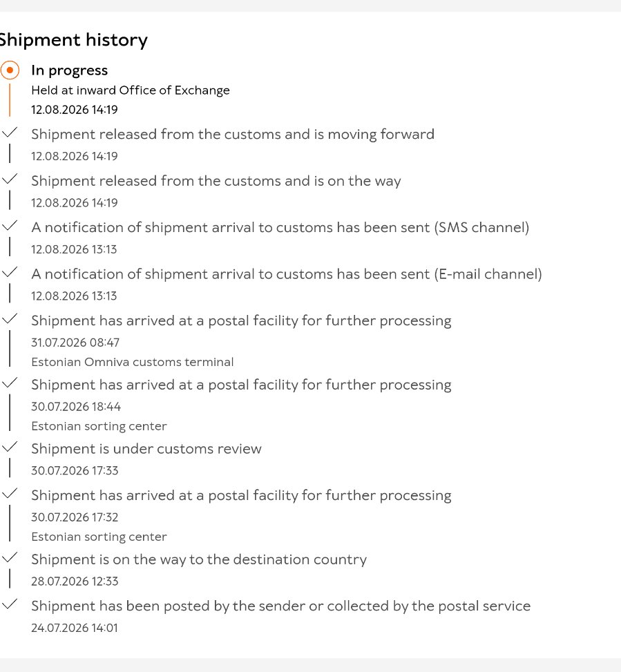This screenshot has width=621, height=672.
Task: Click checkmark next to destination country entry
Action: click(x=10, y=557)
